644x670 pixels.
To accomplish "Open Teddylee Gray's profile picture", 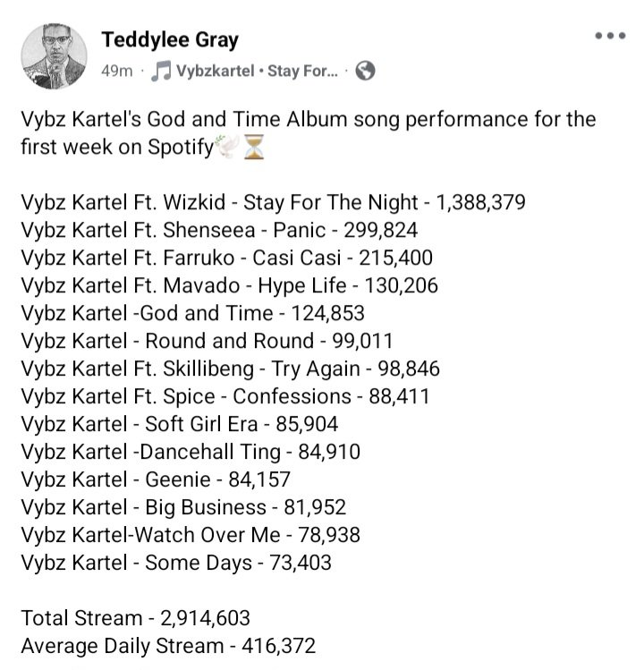I will [54, 56].
